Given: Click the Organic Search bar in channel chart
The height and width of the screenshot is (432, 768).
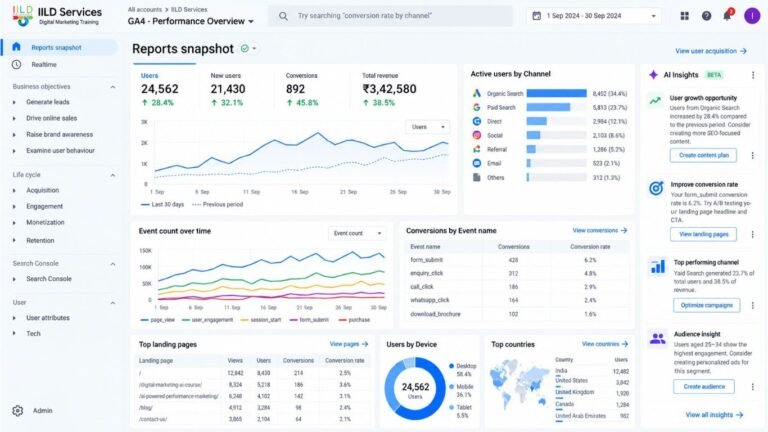Looking at the screenshot, I should click(x=556, y=93).
